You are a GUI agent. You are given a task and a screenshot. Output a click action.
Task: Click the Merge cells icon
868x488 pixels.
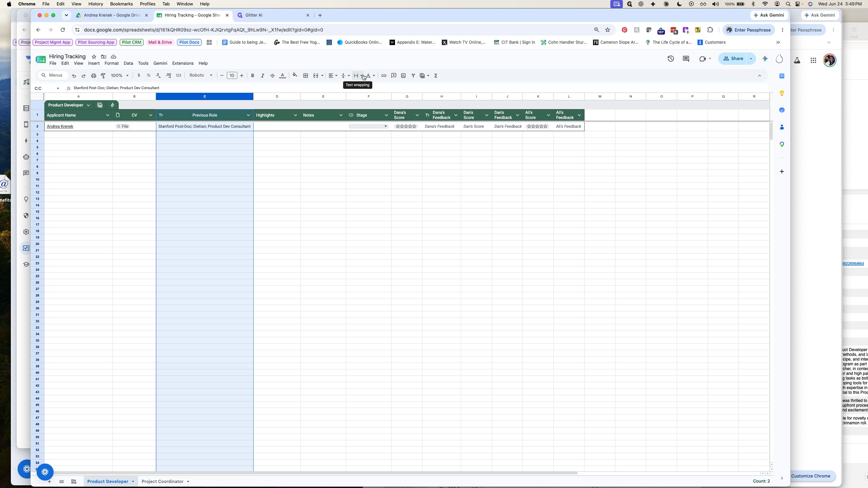point(316,76)
